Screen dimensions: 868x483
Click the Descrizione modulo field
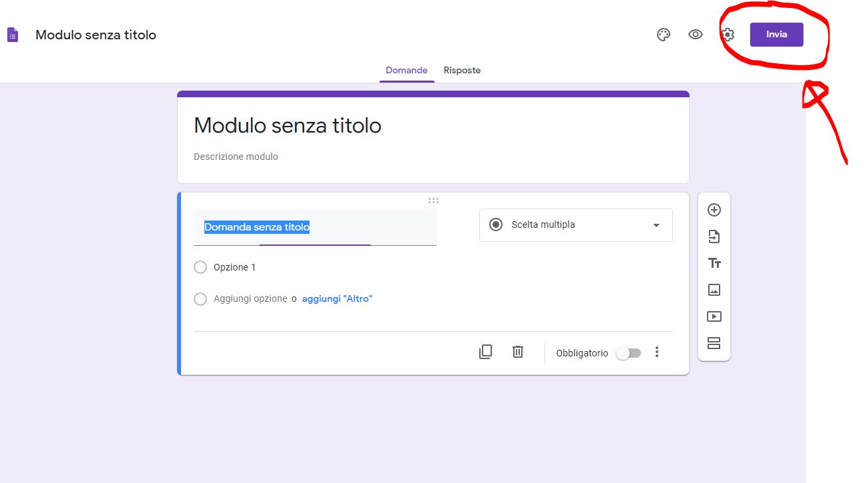pyautogui.click(x=236, y=157)
